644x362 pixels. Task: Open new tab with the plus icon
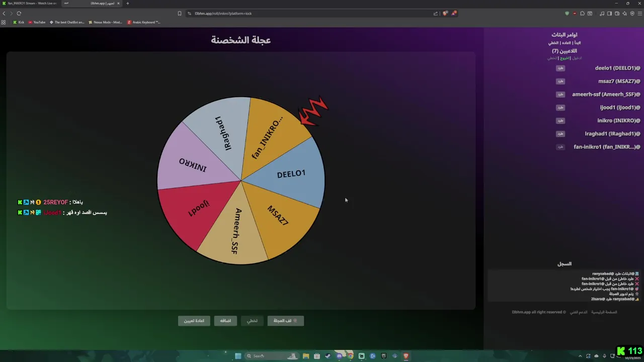pyautogui.click(x=127, y=4)
